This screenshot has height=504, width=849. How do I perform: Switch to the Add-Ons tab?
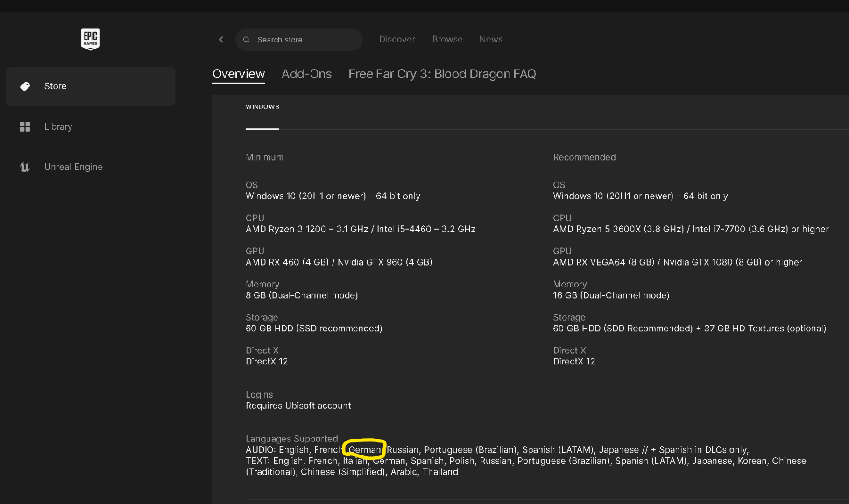pyautogui.click(x=306, y=74)
